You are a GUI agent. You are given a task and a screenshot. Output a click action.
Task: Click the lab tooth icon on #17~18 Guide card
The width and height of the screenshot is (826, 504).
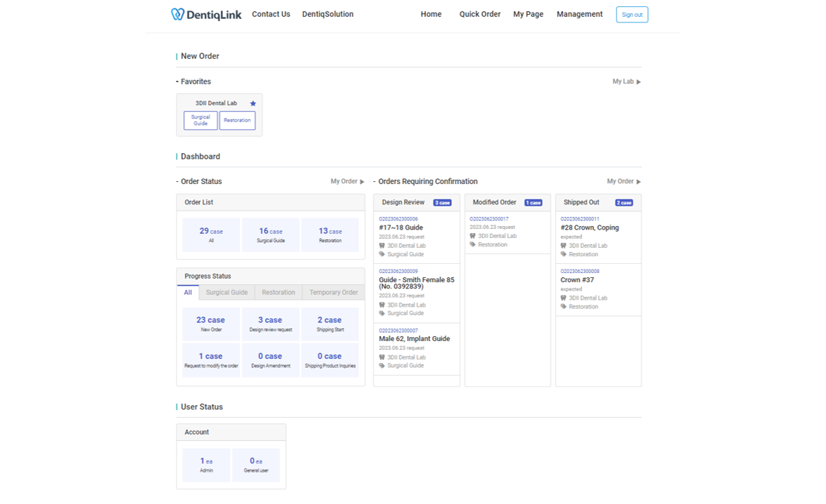pos(382,246)
